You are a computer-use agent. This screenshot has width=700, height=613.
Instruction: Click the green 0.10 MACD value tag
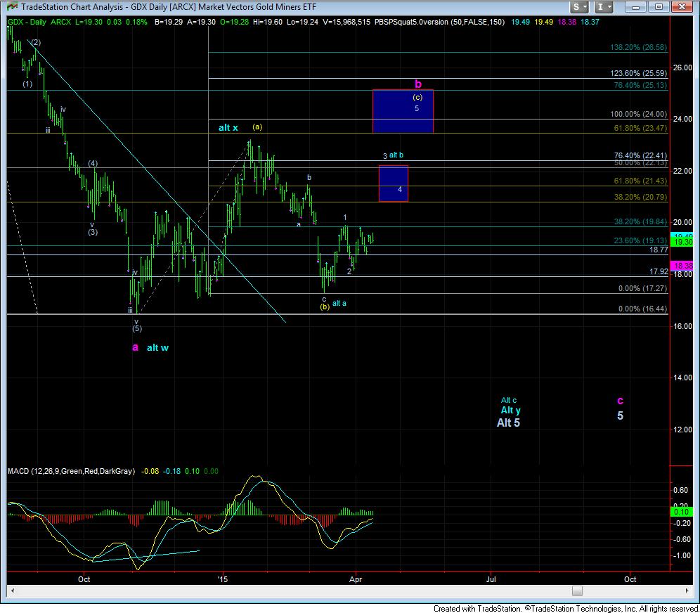point(682,512)
